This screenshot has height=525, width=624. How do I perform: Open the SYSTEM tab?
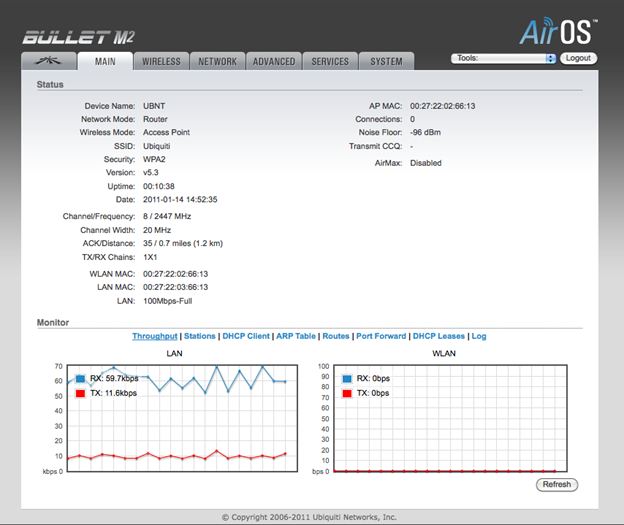click(386, 61)
